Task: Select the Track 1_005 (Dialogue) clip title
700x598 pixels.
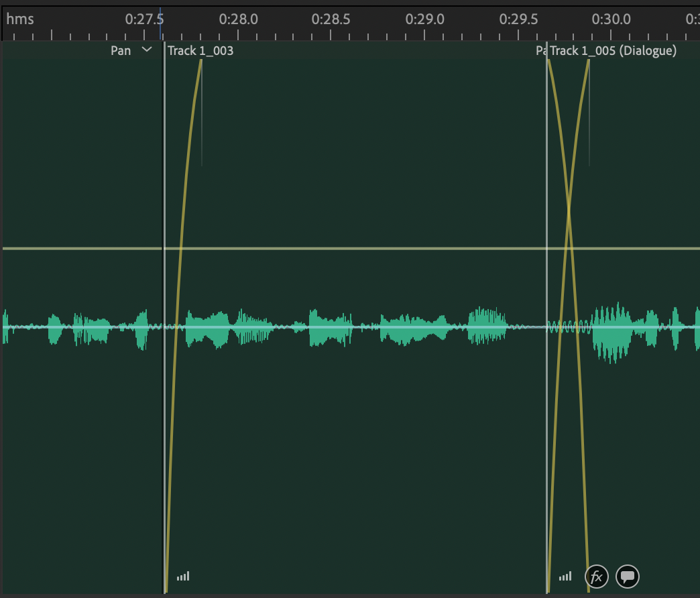Action: pyautogui.click(x=613, y=50)
